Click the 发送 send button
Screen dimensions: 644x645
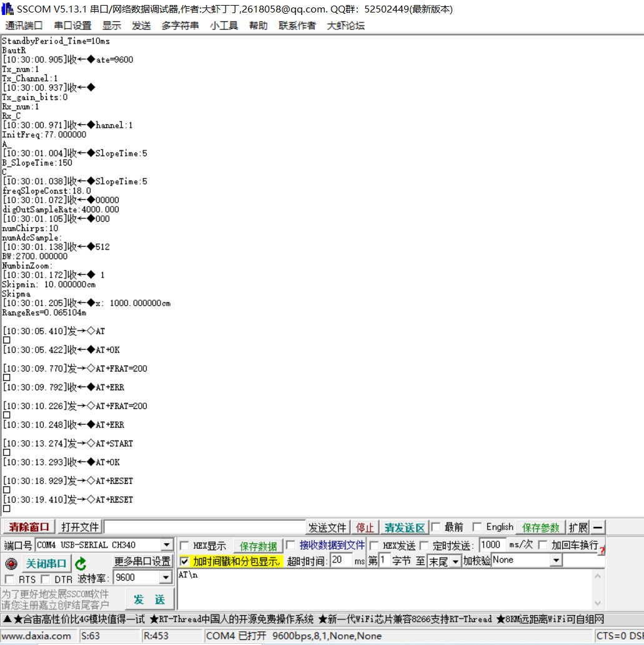pyautogui.click(x=149, y=599)
